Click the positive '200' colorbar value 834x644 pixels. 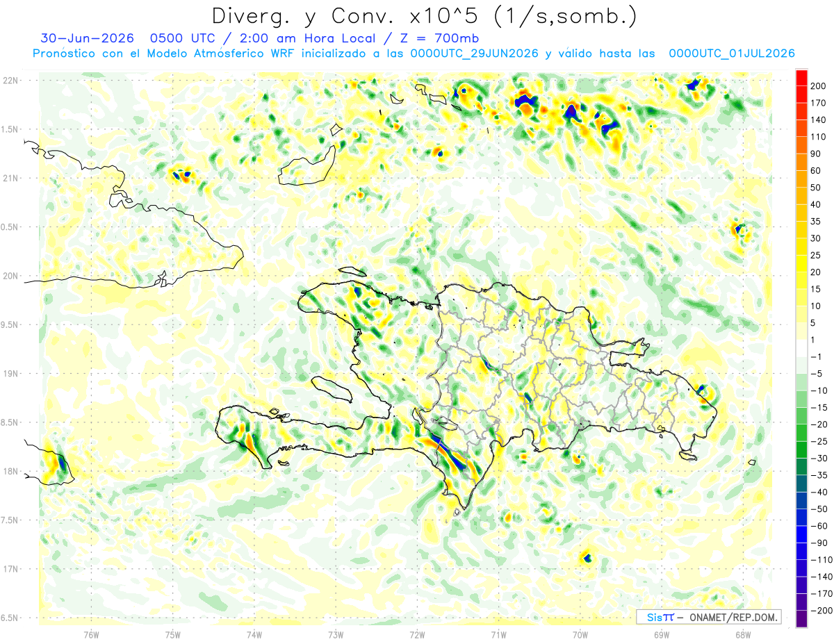point(818,86)
